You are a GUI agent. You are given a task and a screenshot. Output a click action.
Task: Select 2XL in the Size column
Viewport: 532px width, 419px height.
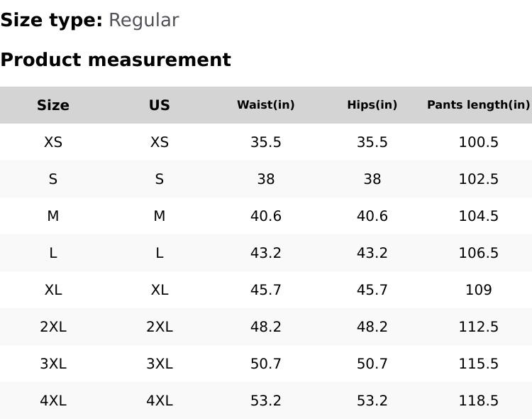pyautogui.click(x=53, y=327)
